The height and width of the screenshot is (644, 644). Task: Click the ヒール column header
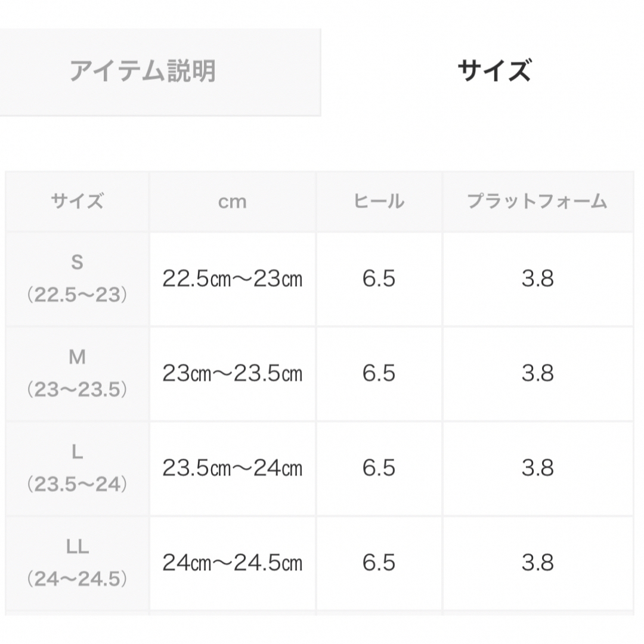click(x=379, y=202)
